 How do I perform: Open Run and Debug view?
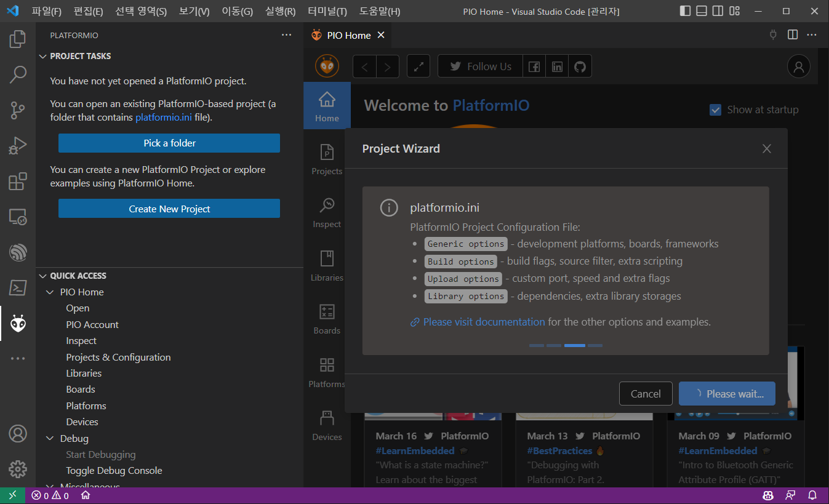[x=18, y=146]
